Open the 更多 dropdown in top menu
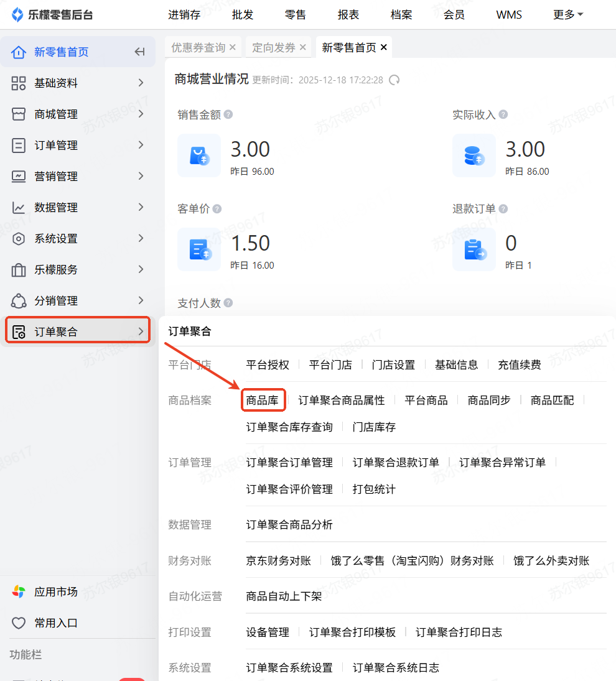Viewport: 616px width, 681px height. tap(568, 15)
